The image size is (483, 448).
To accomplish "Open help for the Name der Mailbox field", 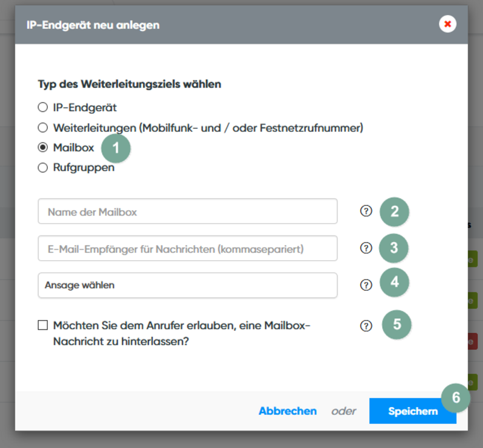I will tap(366, 210).
